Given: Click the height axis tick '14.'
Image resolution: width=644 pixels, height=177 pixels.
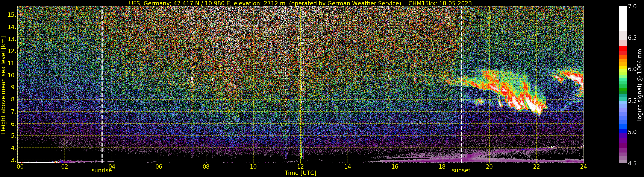Looking at the screenshot, I should (x=12, y=27).
